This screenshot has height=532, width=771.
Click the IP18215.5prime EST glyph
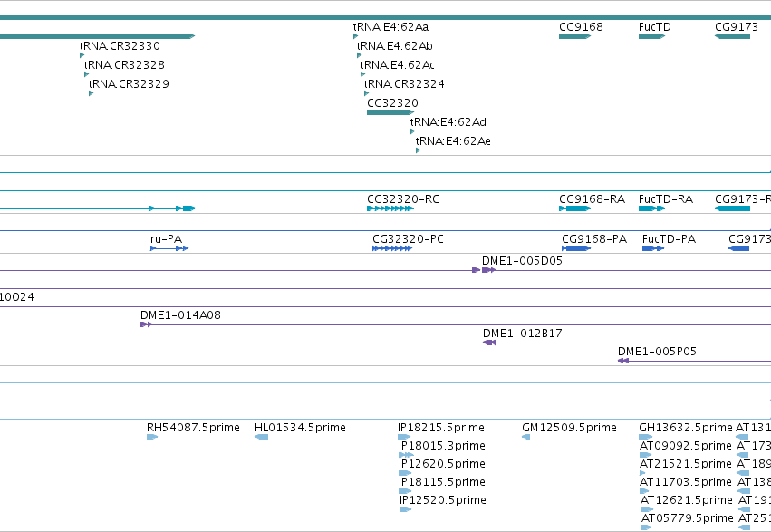[x=404, y=437]
